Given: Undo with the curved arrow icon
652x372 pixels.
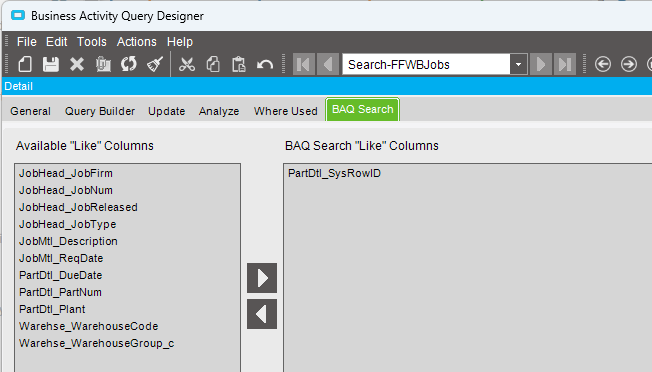Looking at the screenshot, I should pos(265,64).
